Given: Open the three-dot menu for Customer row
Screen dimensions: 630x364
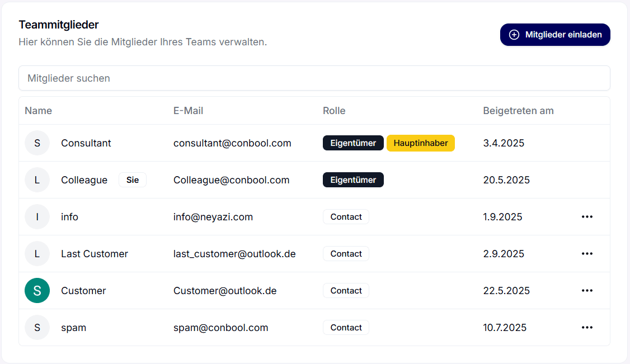Looking at the screenshot, I should 586,291.
